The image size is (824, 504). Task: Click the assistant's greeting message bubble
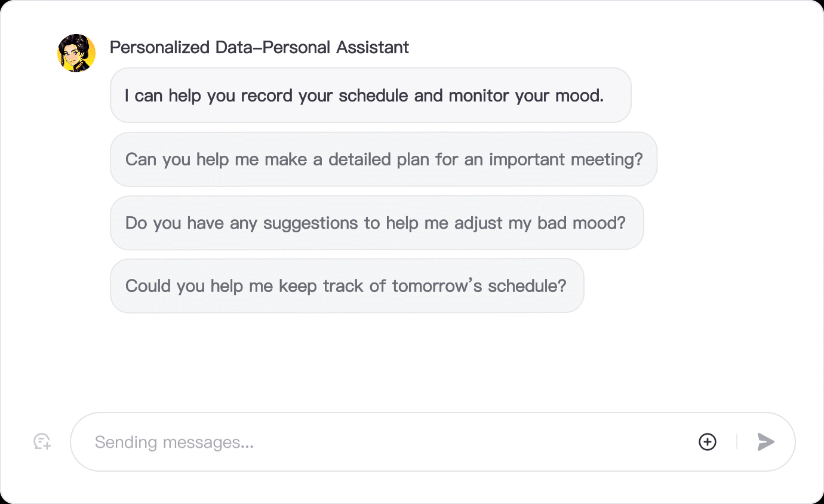[x=370, y=96]
